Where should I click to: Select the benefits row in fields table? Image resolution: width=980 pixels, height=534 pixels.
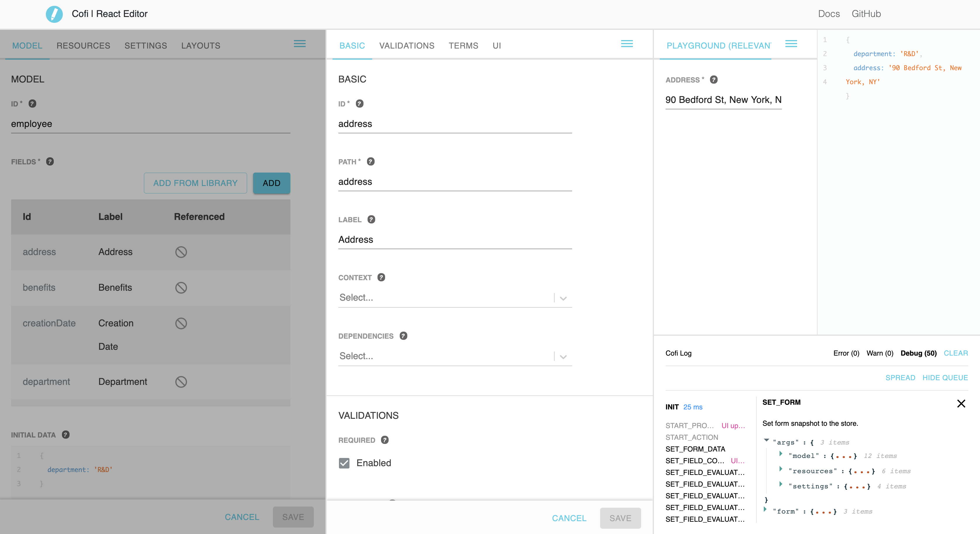click(150, 287)
